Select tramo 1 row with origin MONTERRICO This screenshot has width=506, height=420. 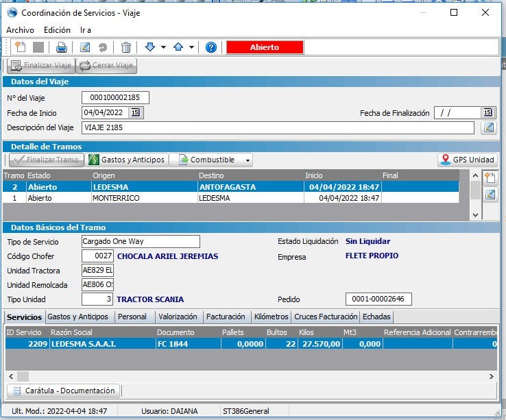[231, 198]
